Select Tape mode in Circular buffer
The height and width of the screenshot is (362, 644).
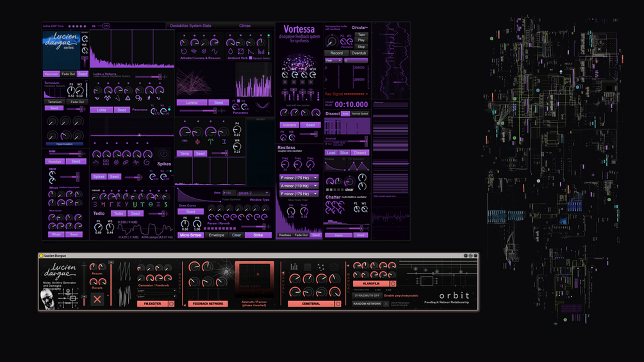pyautogui.click(x=361, y=35)
